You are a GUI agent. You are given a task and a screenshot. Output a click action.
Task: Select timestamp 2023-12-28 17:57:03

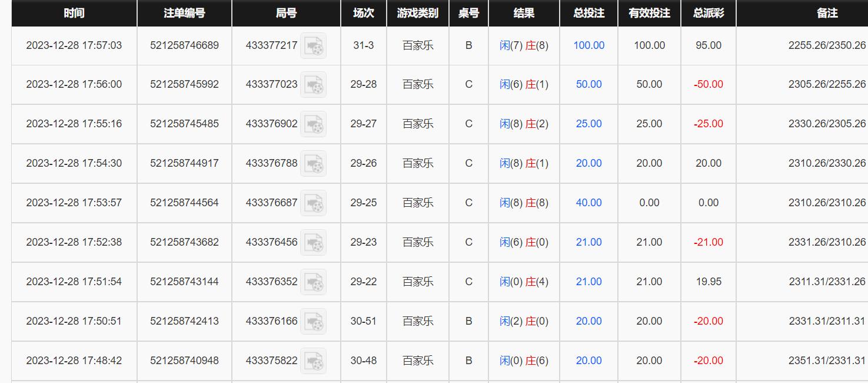click(74, 45)
